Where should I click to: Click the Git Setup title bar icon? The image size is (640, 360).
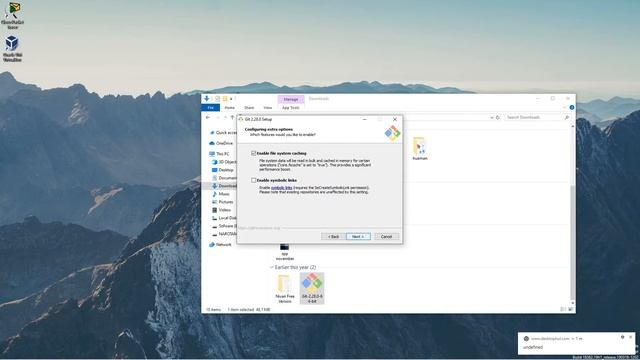[241, 119]
